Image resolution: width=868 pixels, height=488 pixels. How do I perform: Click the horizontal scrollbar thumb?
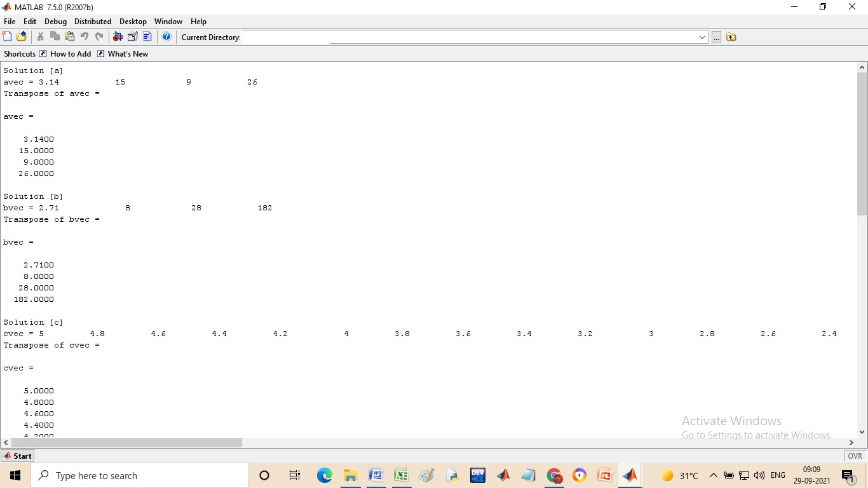[x=126, y=442]
